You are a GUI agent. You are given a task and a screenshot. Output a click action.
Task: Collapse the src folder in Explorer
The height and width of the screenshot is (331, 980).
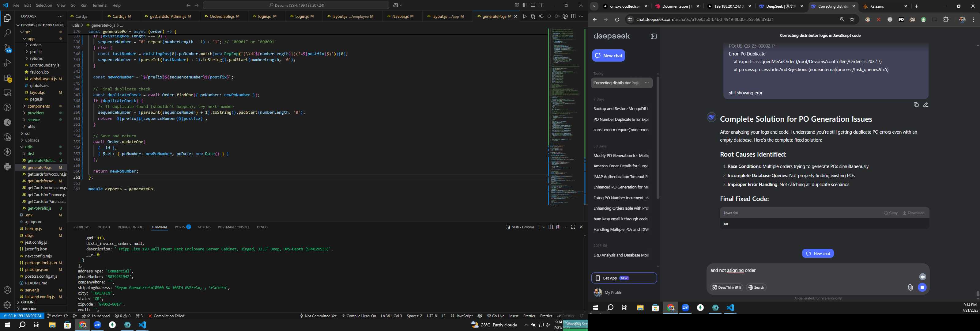tap(28, 32)
